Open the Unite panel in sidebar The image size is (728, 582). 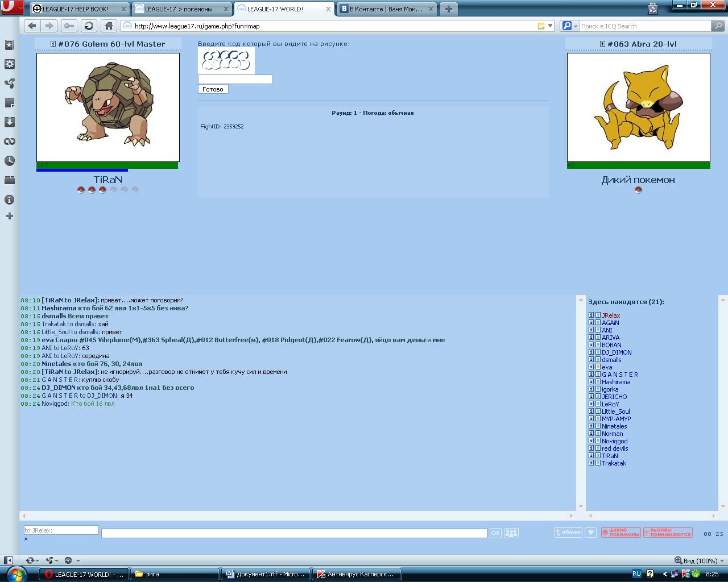tap(9, 84)
